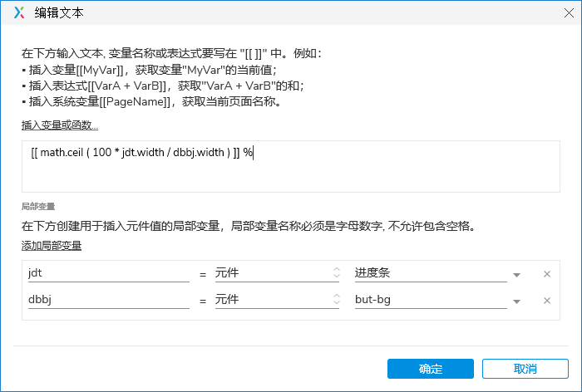
Task: Edit the jdt variable name field
Action: [x=108, y=273]
